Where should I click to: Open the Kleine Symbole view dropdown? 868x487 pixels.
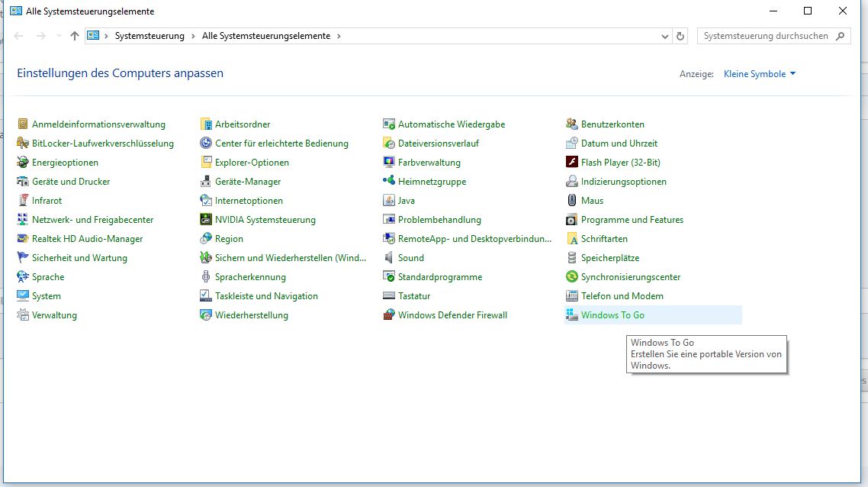760,74
